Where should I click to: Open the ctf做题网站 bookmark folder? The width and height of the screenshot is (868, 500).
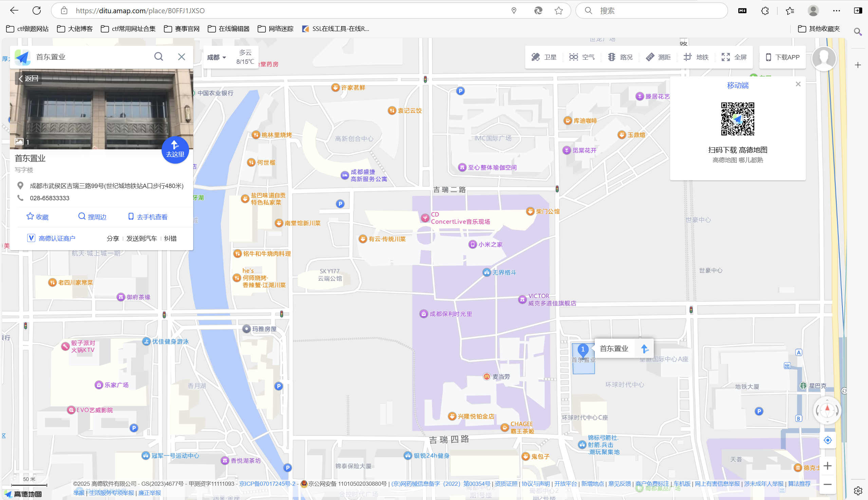[x=27, y=29]
